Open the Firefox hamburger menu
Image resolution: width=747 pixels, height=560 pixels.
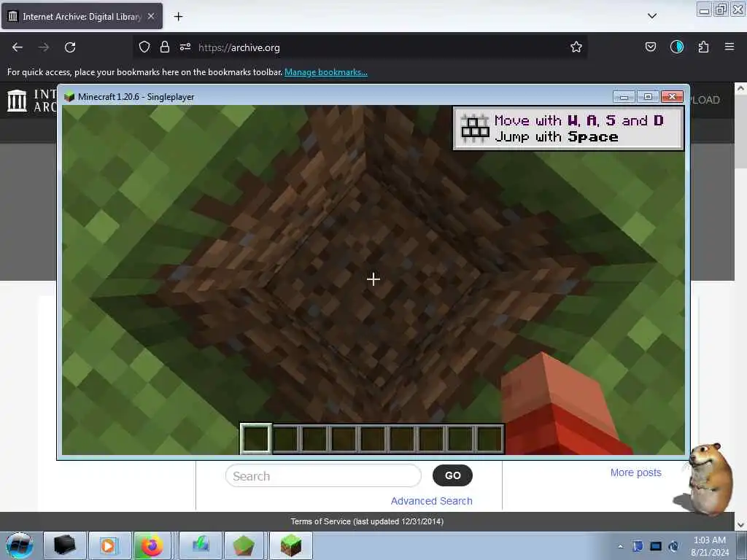tap(729, 47)
